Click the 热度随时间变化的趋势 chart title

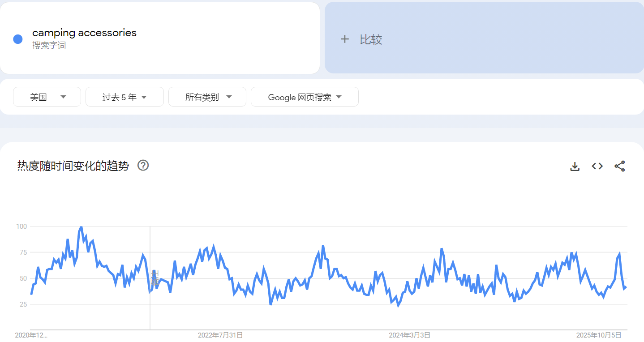coord(73,166)
